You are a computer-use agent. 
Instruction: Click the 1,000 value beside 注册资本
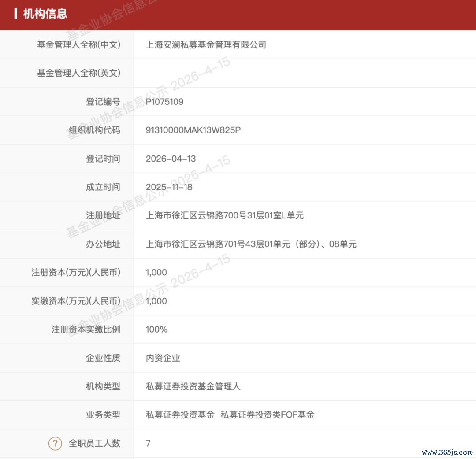pyautogui.click(x=156, y=272)
